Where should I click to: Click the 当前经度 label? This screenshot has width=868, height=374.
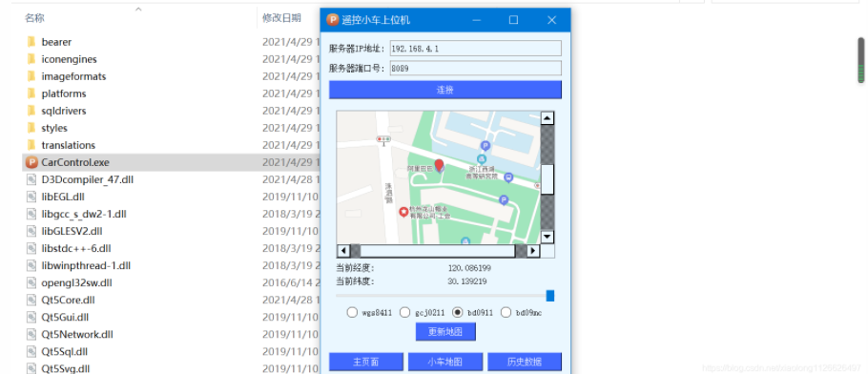[x=356, y=268]
